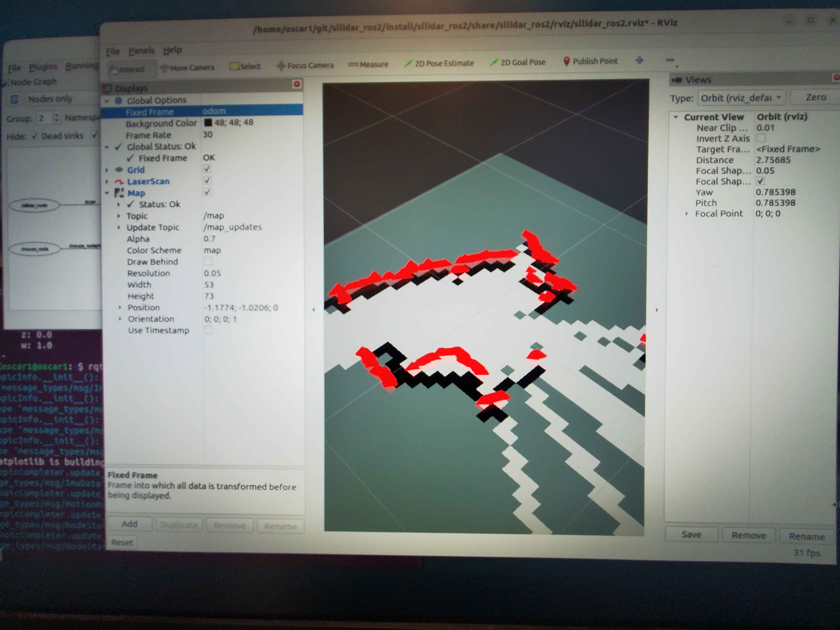This screenshot has height=630, width=840.
Task: Click the Add display button
Action: 129,524
